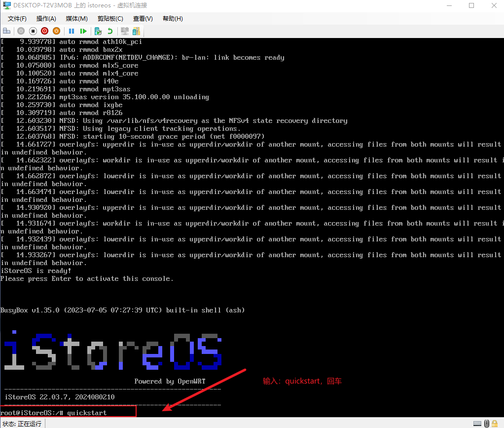
Task: Pause the virtual machine
Action: tap(72, 31)
